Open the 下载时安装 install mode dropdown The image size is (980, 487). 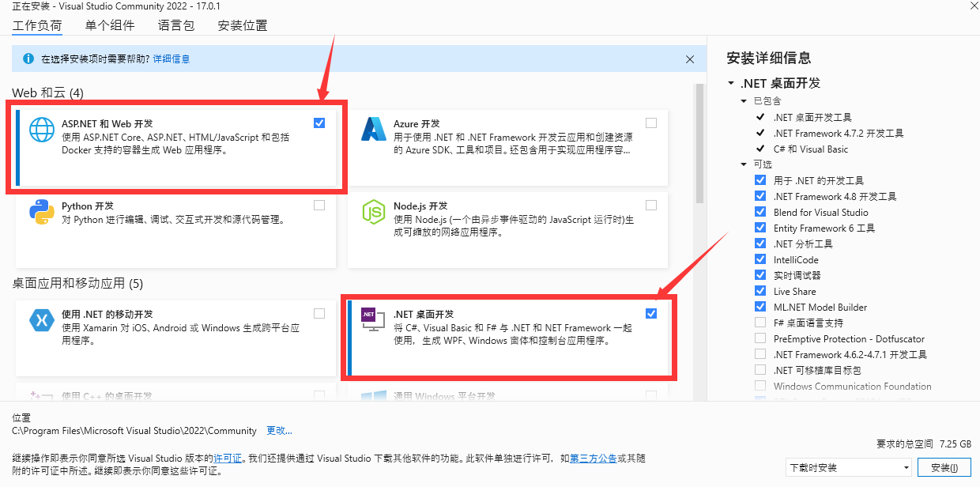coord(850,467)
